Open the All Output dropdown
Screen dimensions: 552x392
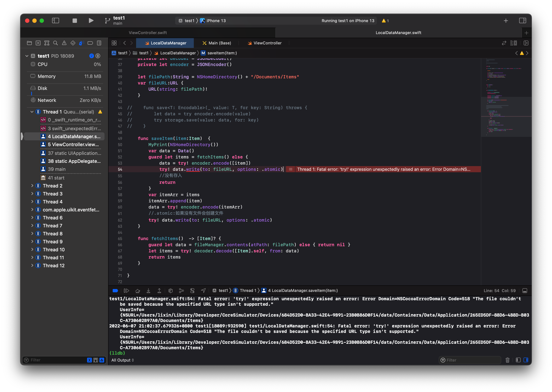coord(122,360)
